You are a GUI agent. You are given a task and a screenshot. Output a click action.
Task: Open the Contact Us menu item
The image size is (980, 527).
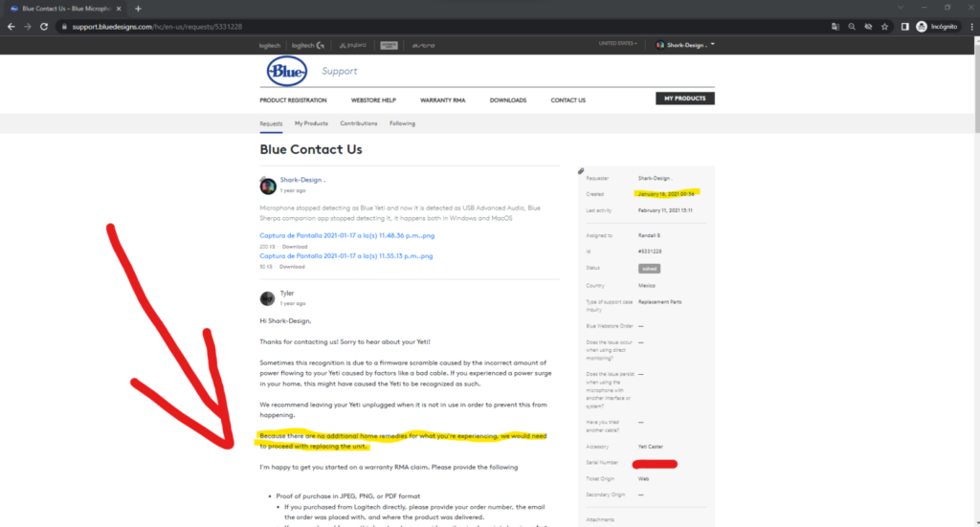pos(568,100)
